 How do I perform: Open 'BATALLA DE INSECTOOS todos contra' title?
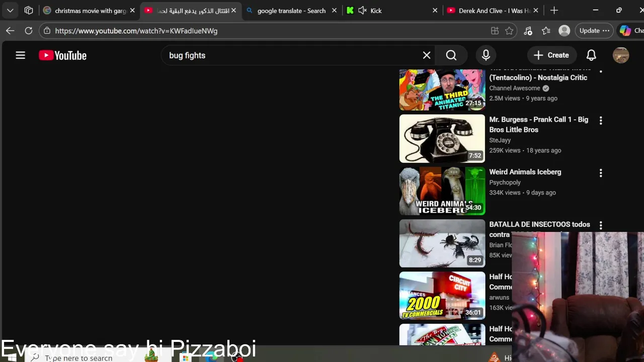[x=540, y=229]
